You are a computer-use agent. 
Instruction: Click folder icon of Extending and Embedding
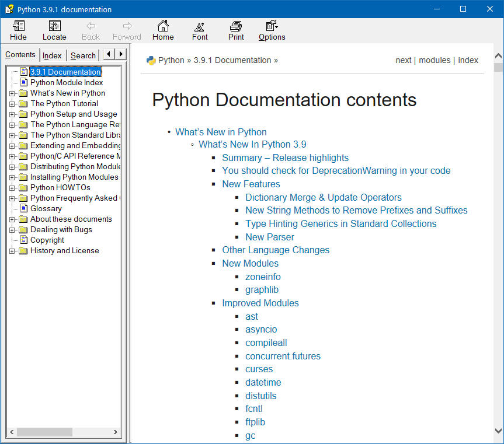(23, 145)
